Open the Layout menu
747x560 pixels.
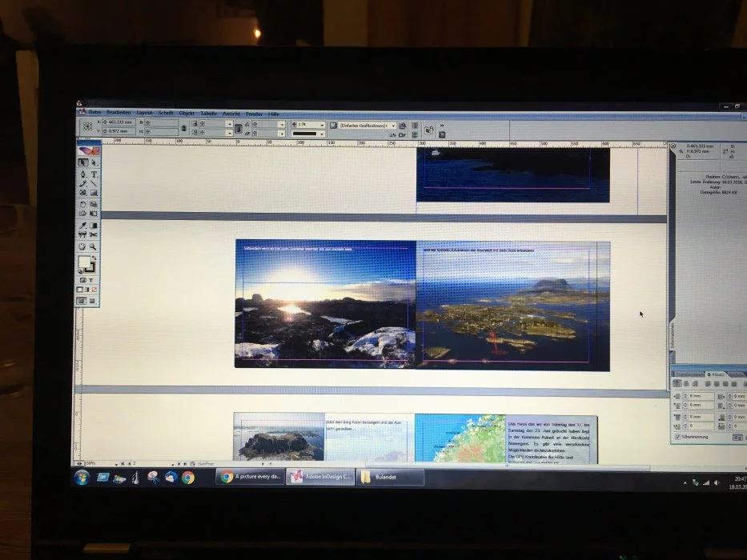[144, 113]
